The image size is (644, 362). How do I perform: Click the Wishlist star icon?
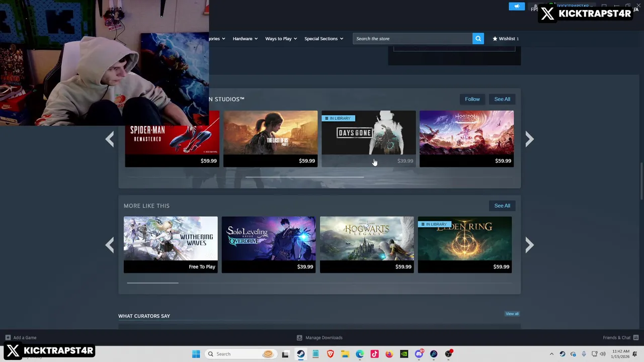coord(495,39)
